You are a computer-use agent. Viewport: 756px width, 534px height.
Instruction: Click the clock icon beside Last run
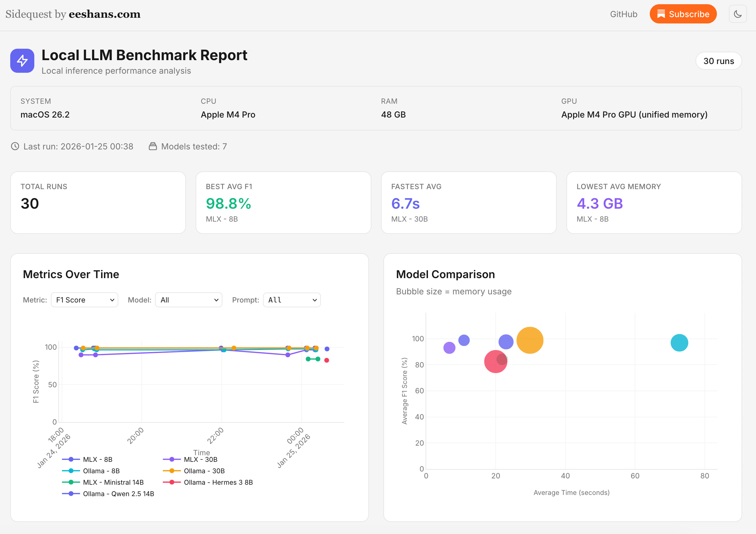click(15, 146)
